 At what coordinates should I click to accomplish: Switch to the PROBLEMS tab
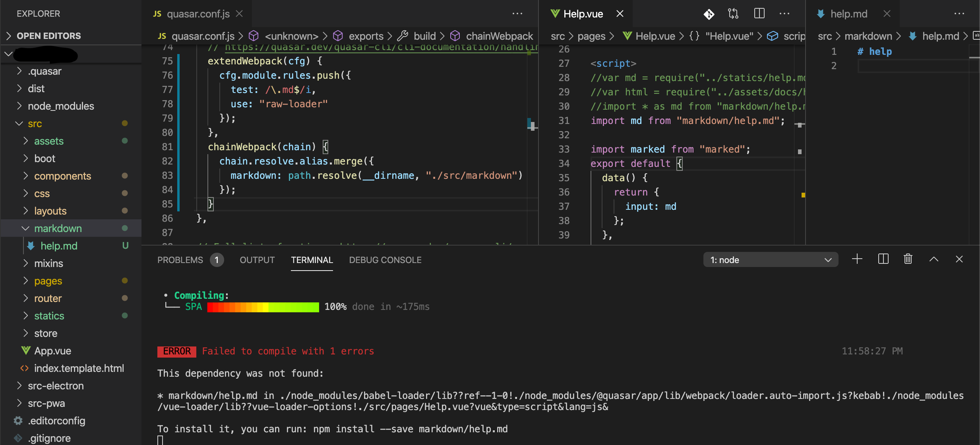click(180, 260)
